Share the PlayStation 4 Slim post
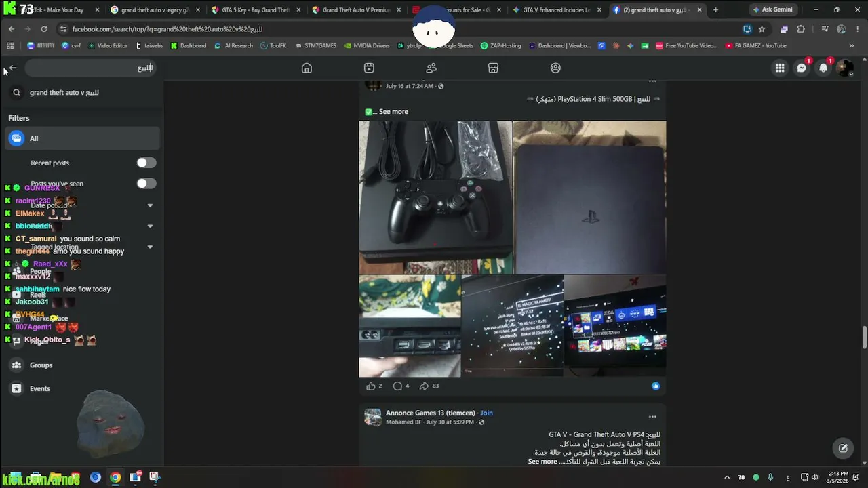This screenshot has width=868, height=488. coord(424,386)
